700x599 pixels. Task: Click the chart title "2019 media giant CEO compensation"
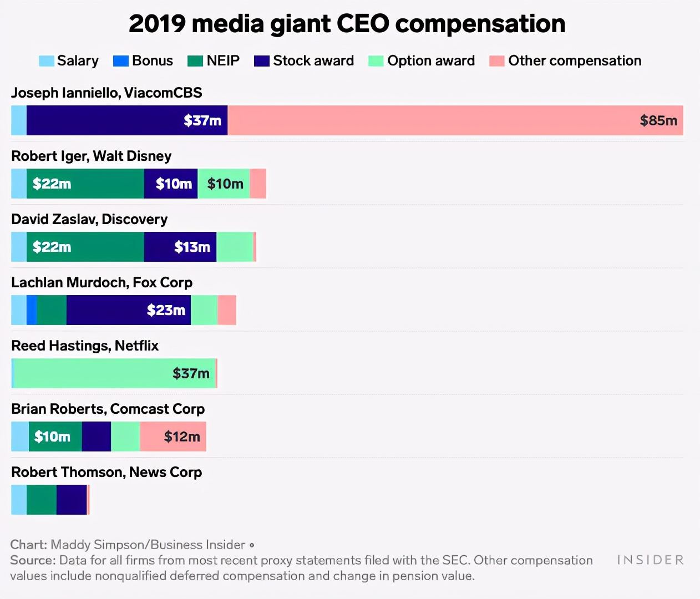tap(347, 24)
